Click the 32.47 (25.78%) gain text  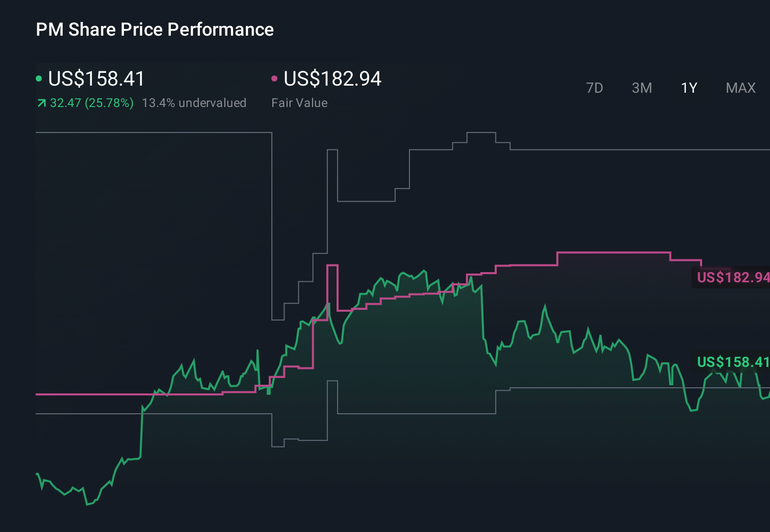tap(91, 102)
